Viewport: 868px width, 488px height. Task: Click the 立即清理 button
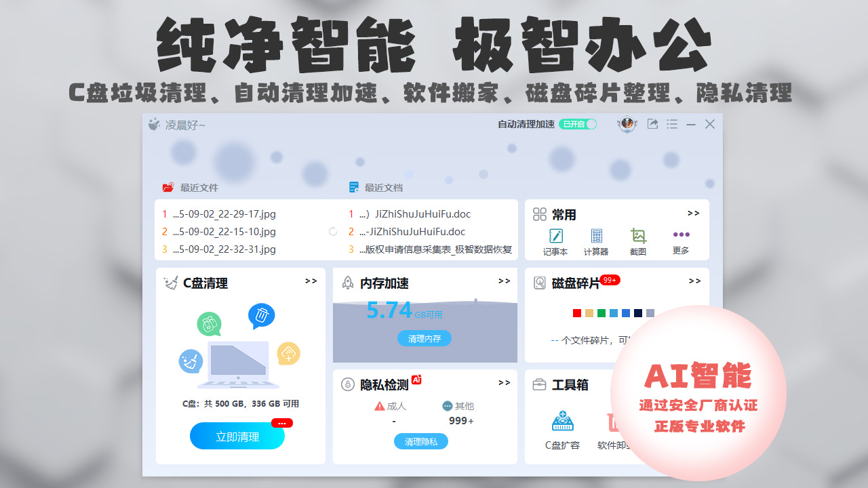237,436
